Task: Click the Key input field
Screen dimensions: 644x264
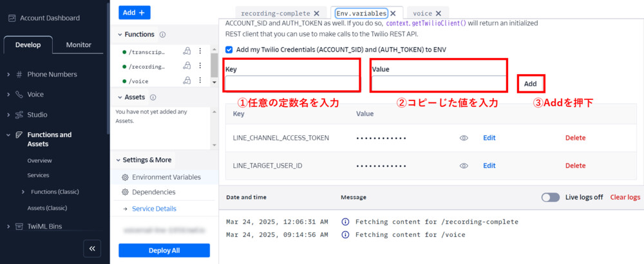Action: [292, 83]
